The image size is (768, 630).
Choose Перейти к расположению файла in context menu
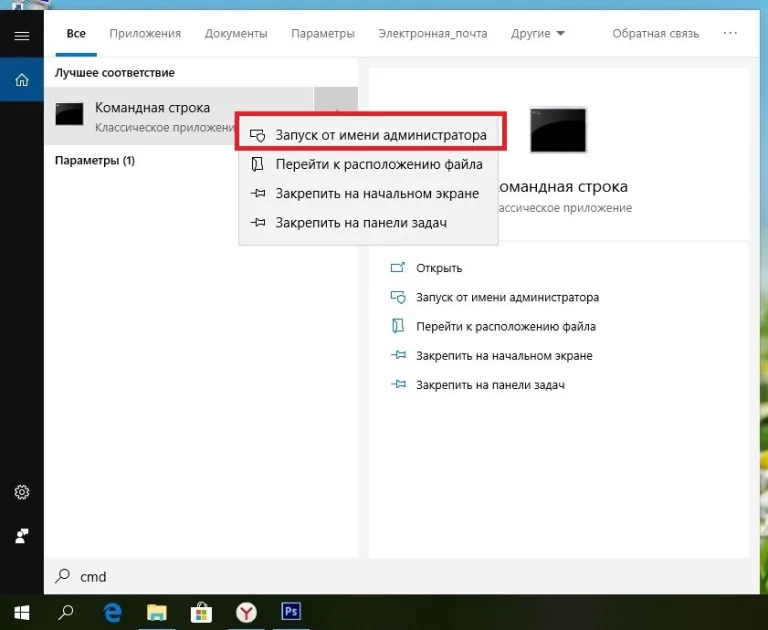click(x=368, y=164)
